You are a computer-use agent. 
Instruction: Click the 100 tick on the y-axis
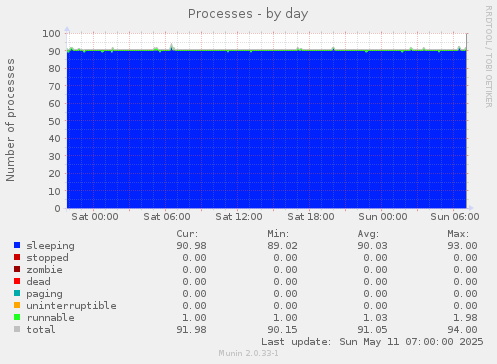click(x=51, y=33)
